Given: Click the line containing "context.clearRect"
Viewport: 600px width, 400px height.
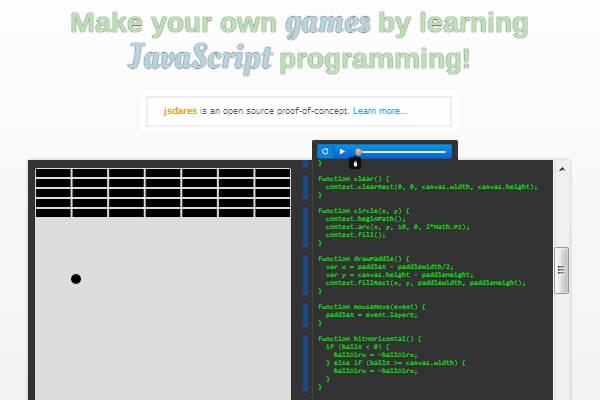Looking at the screenshot, I should tap(432, 187).
